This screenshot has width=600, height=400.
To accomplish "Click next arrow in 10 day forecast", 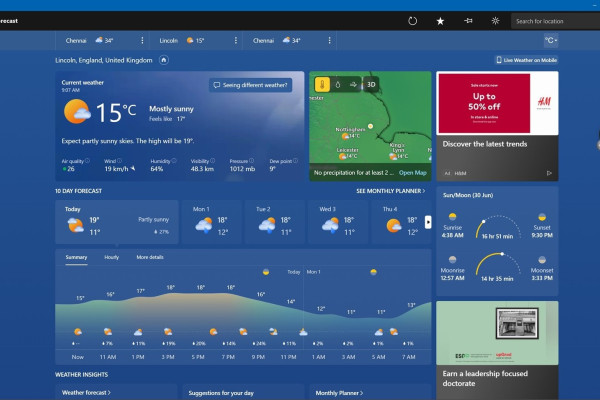I will (428, 222).
